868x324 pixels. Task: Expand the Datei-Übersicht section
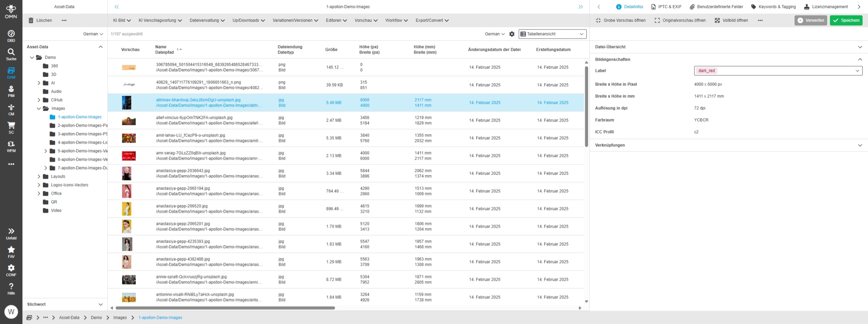click(860, 47)
